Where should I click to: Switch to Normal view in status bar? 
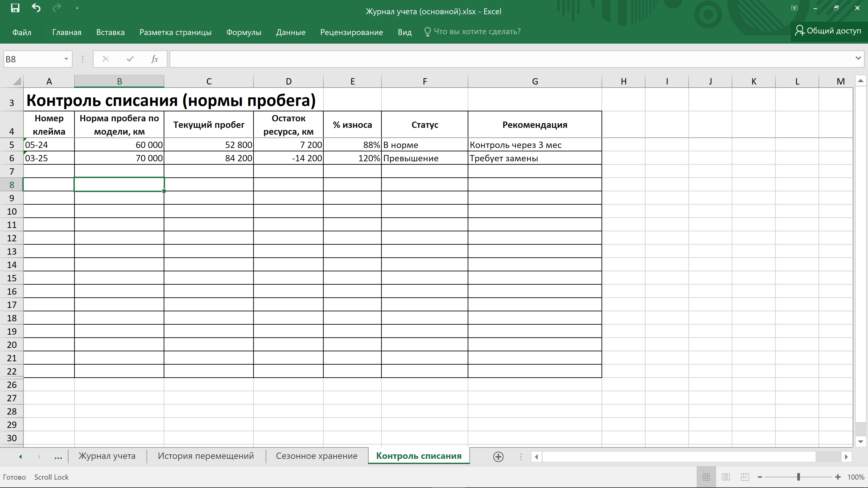point(706,477)
